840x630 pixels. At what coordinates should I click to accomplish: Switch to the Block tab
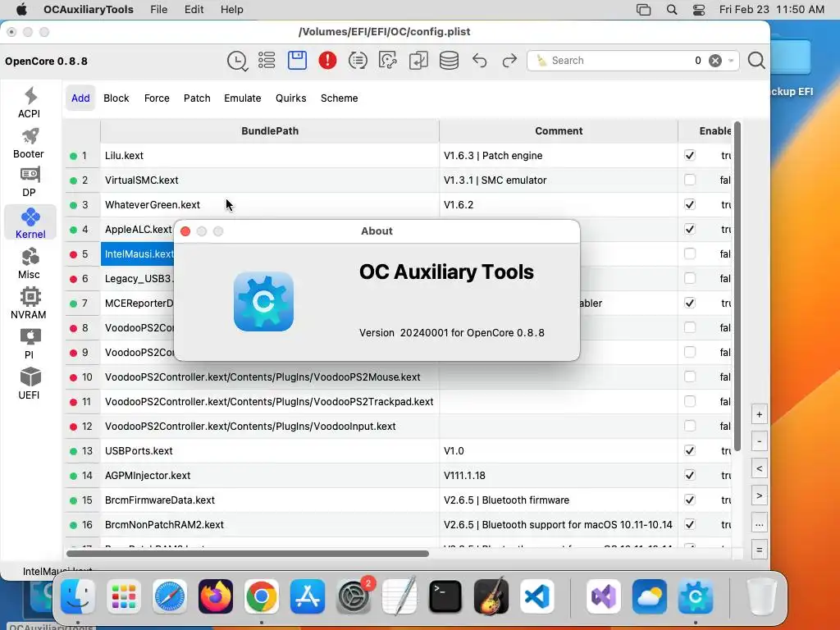(116, 98)
